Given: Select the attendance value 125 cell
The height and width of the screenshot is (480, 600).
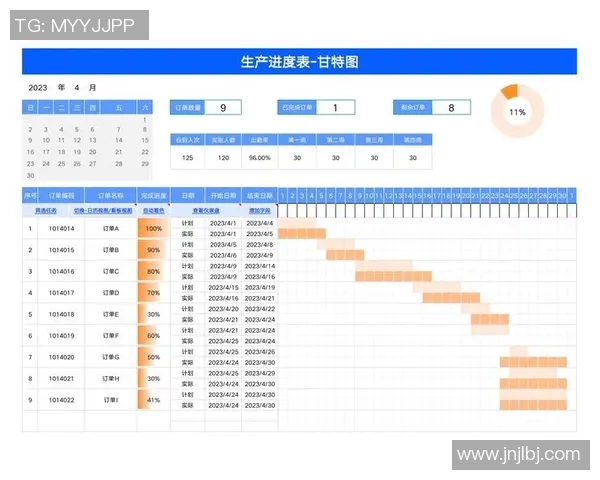Looking at the screenshot, I should point(188,158).
